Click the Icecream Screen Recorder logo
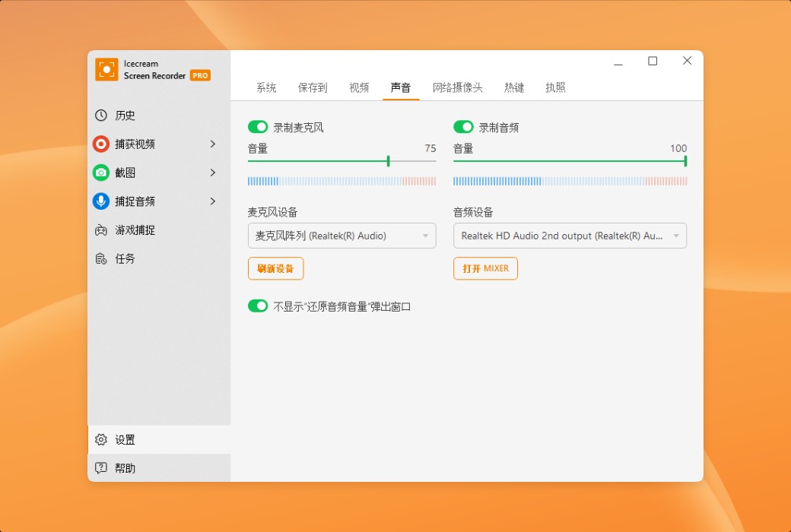The image size is (791, 532). click(x=106, y=70)
